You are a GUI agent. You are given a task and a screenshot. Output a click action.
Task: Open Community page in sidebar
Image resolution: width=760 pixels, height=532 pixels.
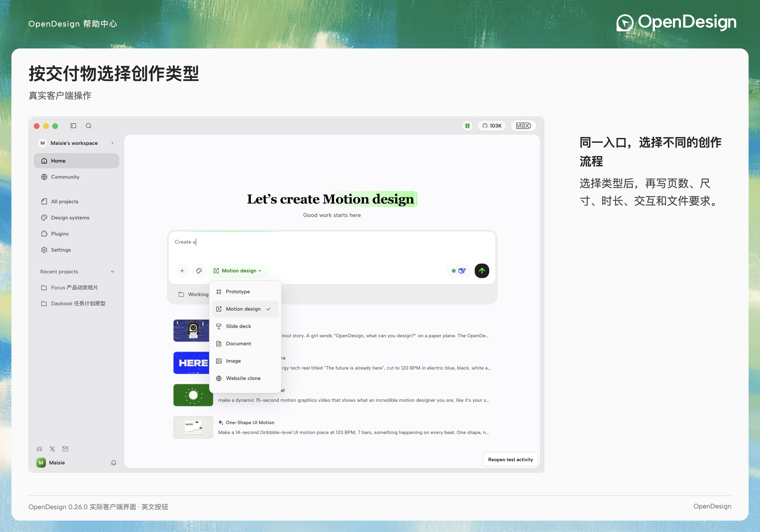tap(76, 177)
